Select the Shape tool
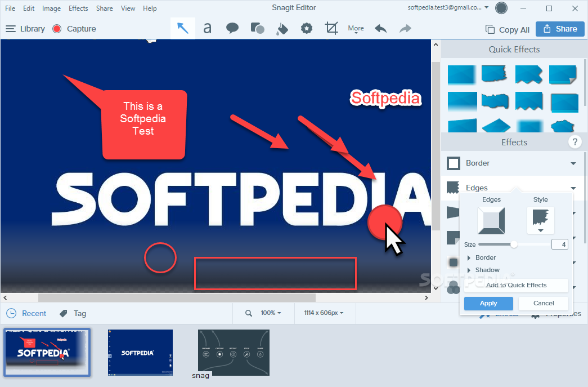The height and width of the screenshot is (387, 588). coord(257,28)
